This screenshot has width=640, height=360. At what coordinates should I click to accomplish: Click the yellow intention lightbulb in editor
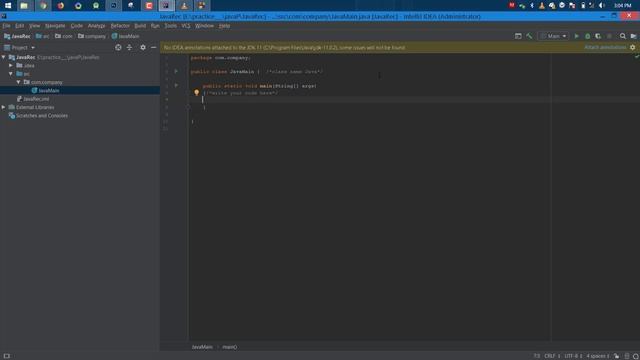196,93
